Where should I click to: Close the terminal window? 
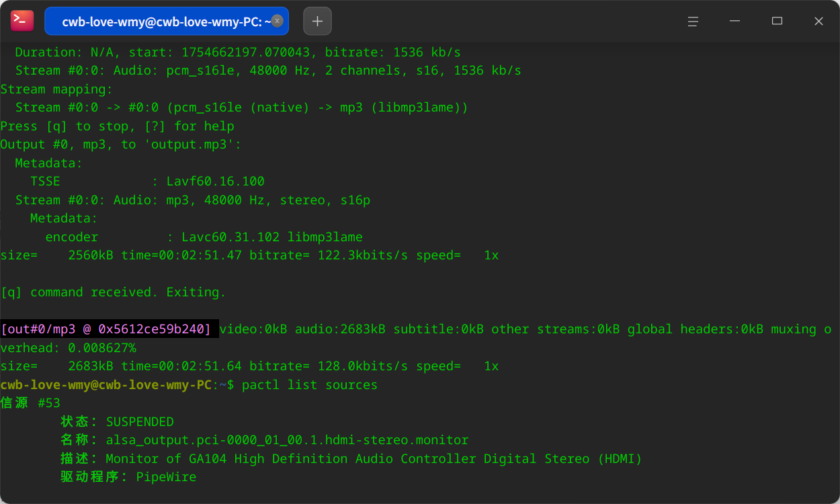coord(818,22)
